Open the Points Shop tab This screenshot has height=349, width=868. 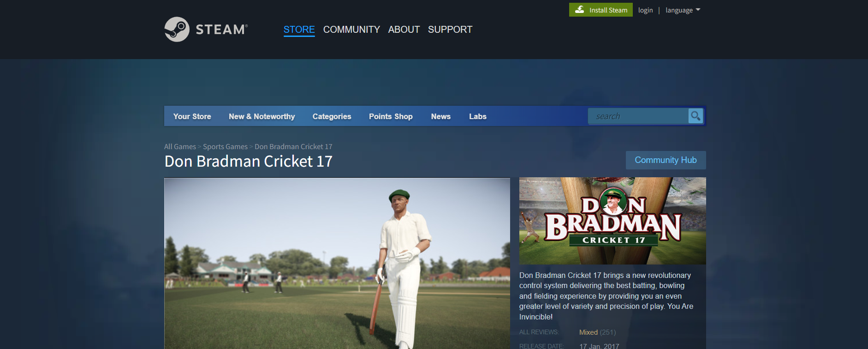pos(391,116)
